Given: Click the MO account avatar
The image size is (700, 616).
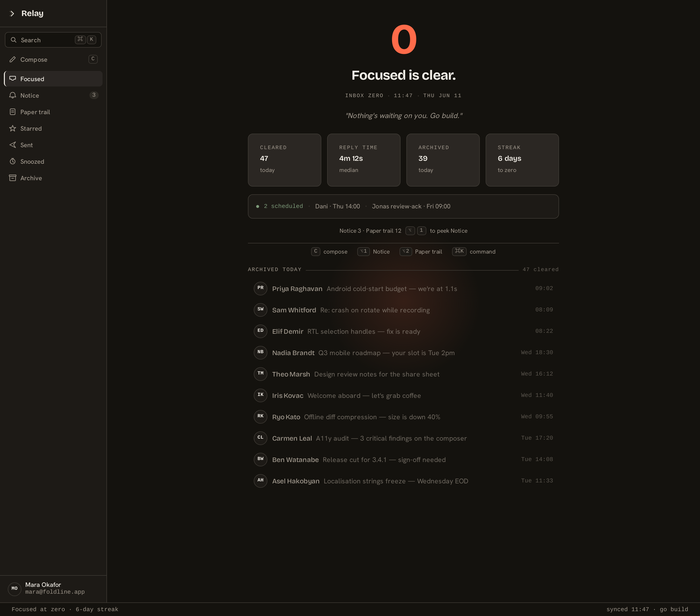Looking at the screenshot, I should (x=14, y=589).
